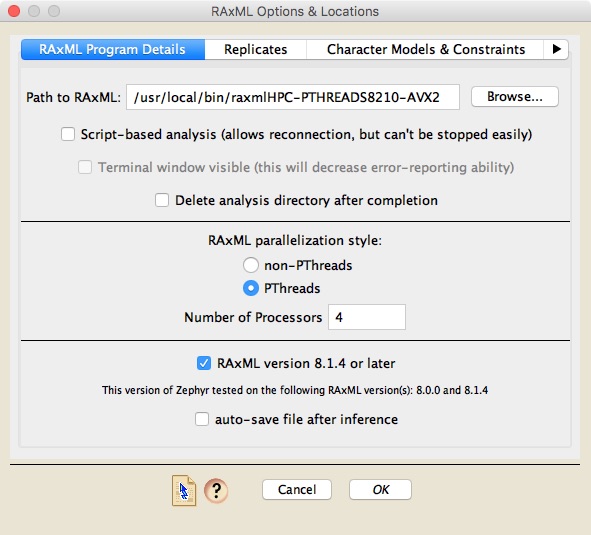Click the grayed zoom window button
Viewport: 591px width, 535px height.
pos(54,11)
